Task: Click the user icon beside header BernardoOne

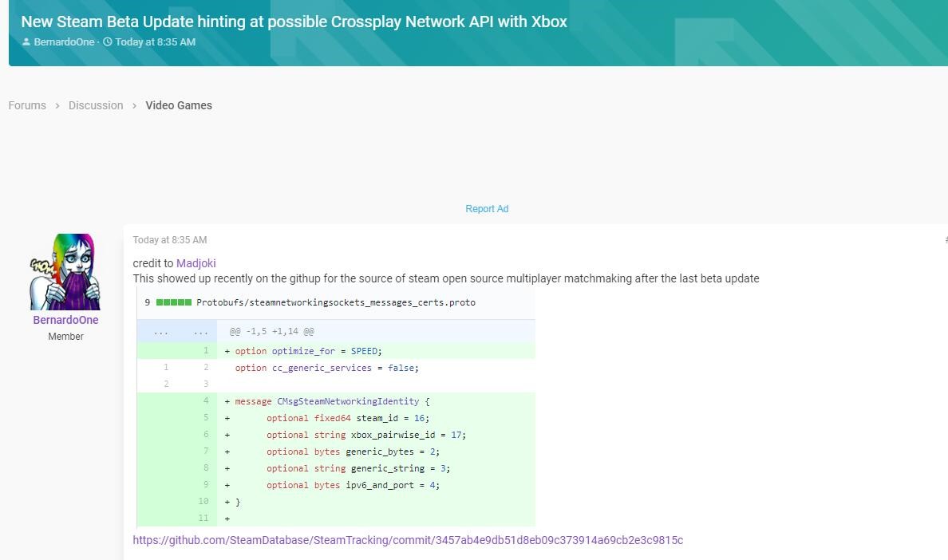Action: 26,41
